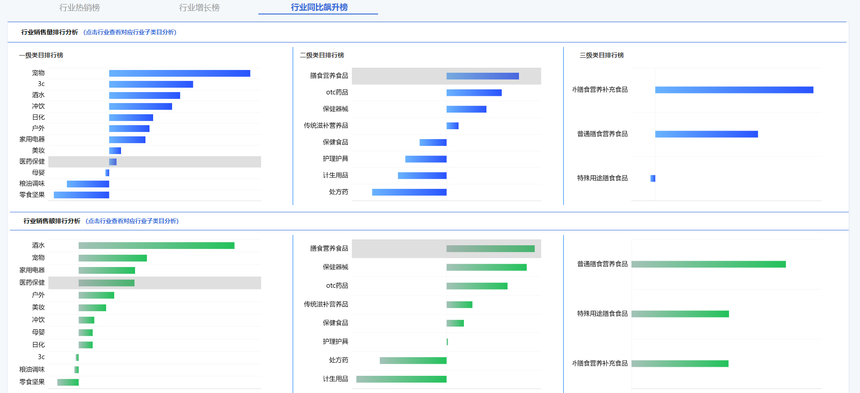Click the green 计生用品 negative bar
Screen dimensions: 860x393
401,379
